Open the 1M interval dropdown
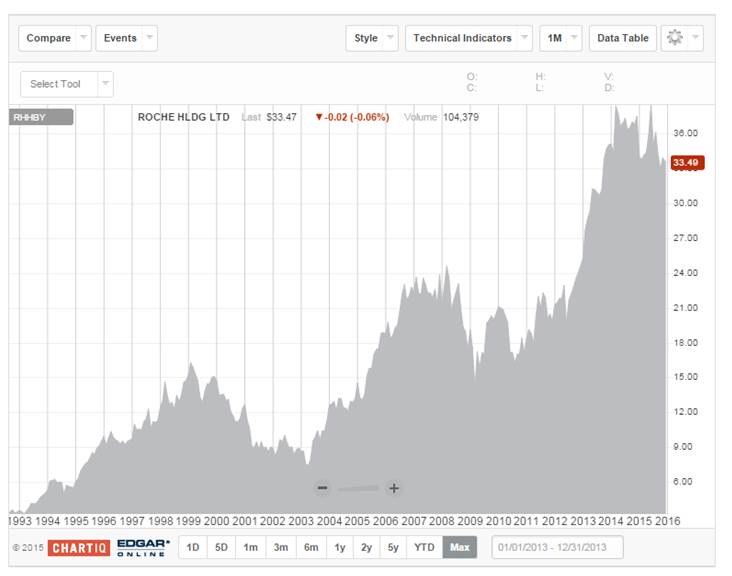Viewport: 732px width, 576px height. coord(560,38)
